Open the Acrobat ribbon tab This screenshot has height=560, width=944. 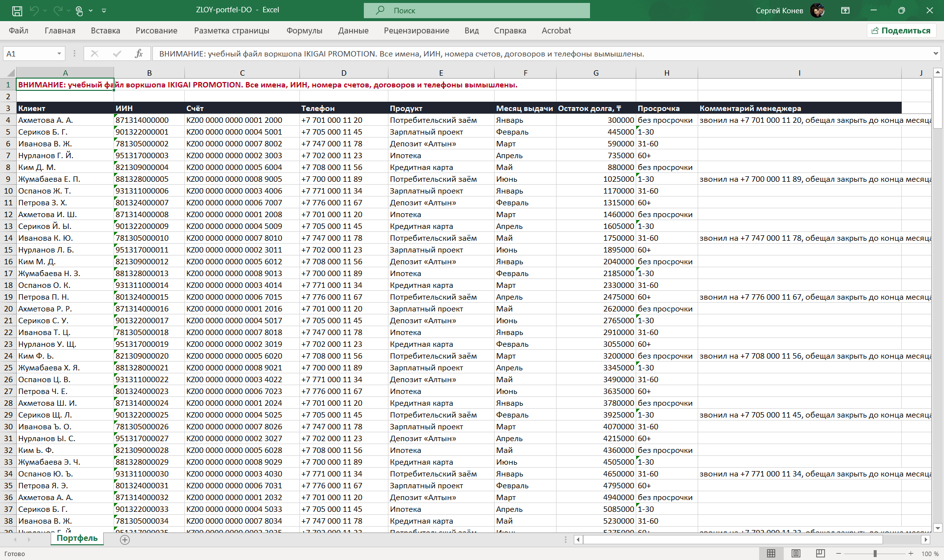[556, 30]
